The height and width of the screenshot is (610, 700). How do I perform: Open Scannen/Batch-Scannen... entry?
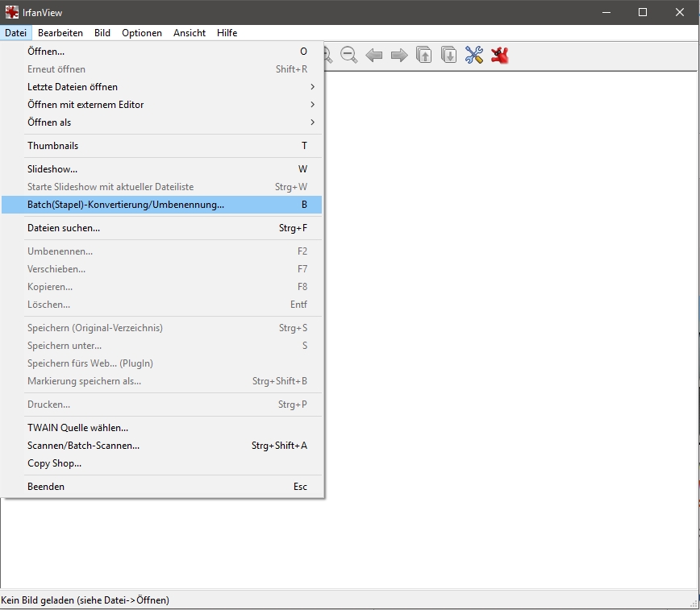pos(161,446)
